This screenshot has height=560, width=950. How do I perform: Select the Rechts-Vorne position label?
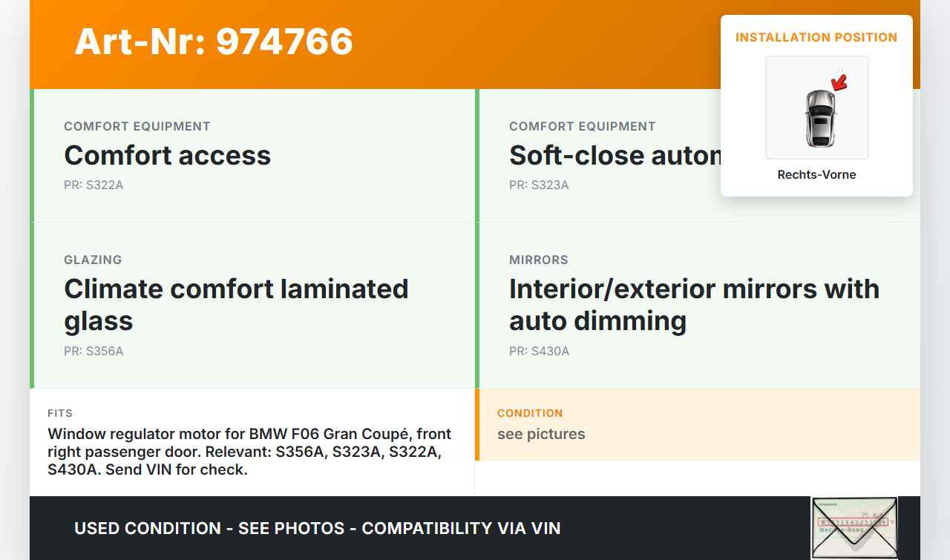tap(816, 175)
